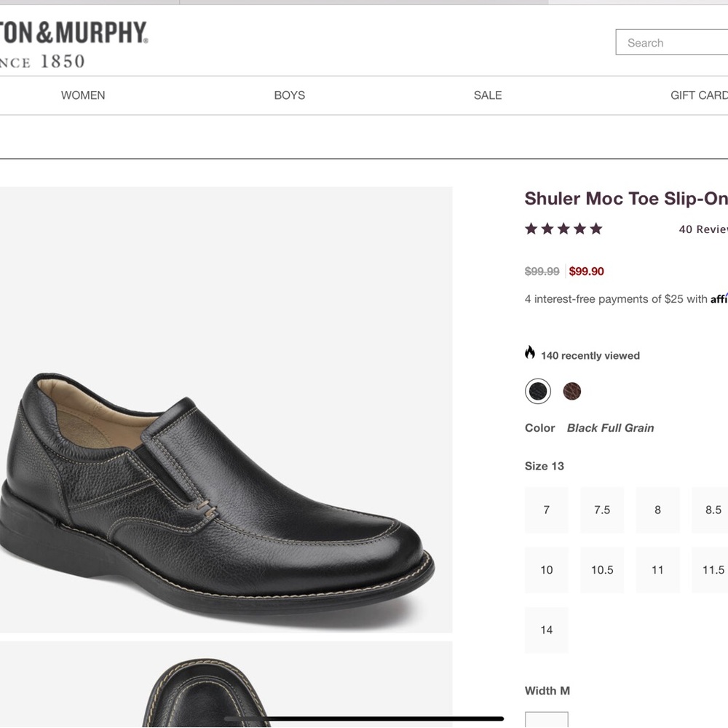Select size 7
Screen dimensions: 728x728
click(x=546, y=510)
